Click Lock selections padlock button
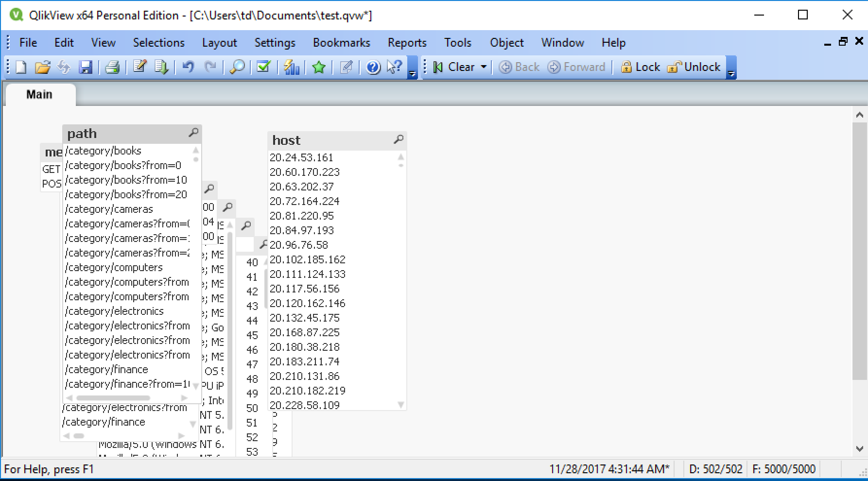 [641, 67]
